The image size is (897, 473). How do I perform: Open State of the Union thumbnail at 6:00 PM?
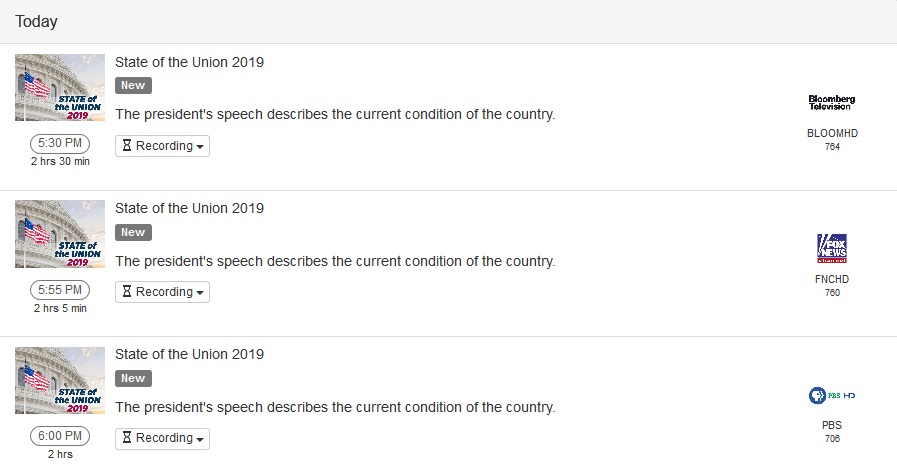click(x=60, y=380)
